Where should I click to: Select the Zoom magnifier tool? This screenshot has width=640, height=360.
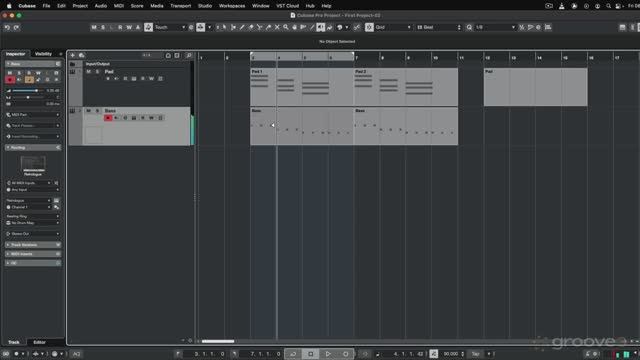click(x=286, y=27)
